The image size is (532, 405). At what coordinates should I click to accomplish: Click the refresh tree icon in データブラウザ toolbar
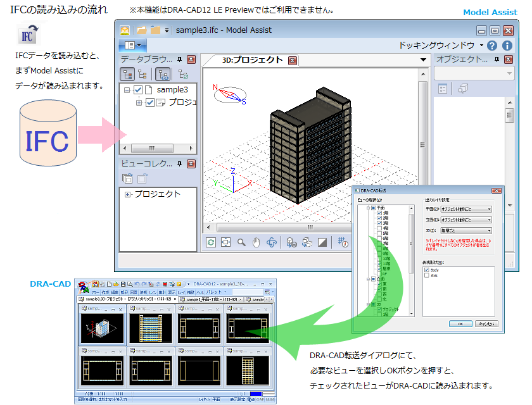(x=183, y=74)
